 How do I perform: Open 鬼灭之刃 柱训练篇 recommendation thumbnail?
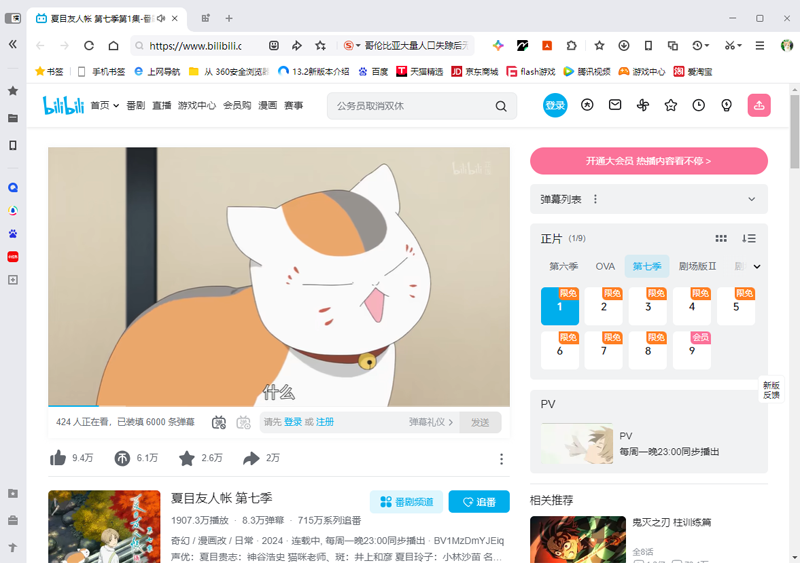578,540
